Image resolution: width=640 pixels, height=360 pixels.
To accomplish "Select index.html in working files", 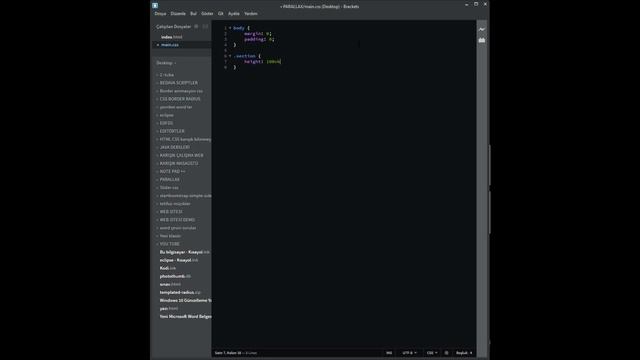I will point(172,37).
